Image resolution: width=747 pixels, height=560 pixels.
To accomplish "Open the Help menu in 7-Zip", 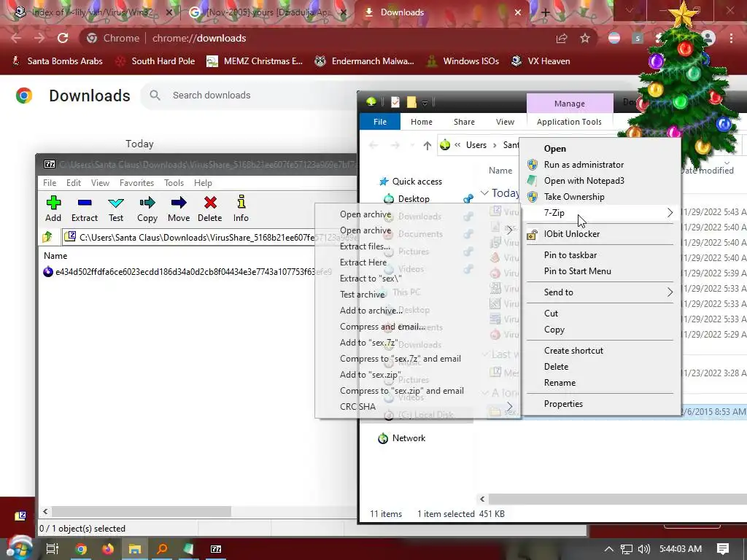I will [203, 183].
